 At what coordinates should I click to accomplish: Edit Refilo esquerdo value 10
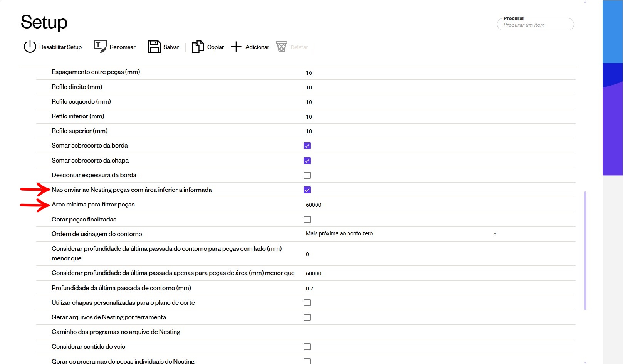[x=309, y=102]
